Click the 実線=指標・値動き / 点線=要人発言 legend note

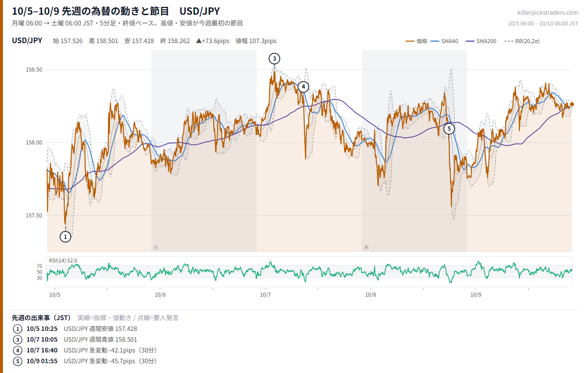click(128, 318)
